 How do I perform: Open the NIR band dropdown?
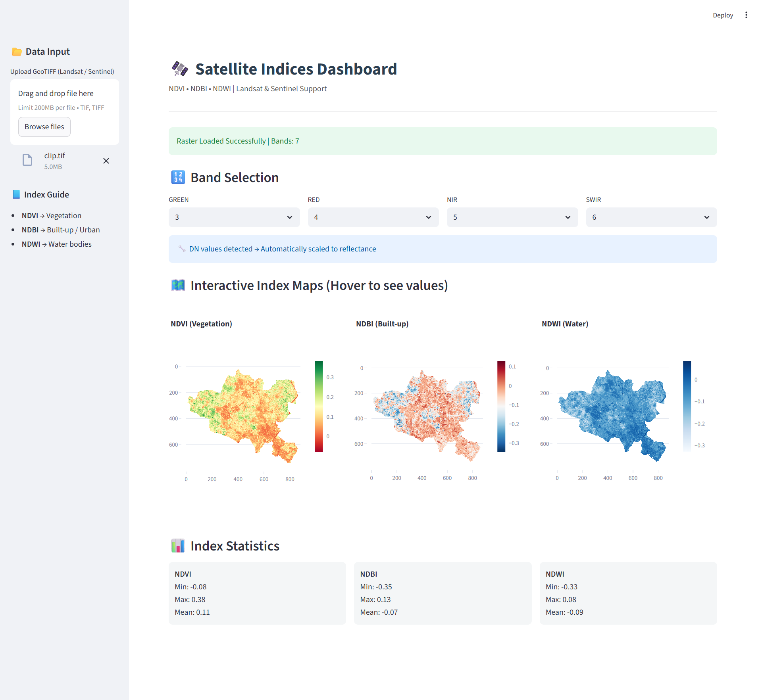pyautogui.click(x=512, y=217)
